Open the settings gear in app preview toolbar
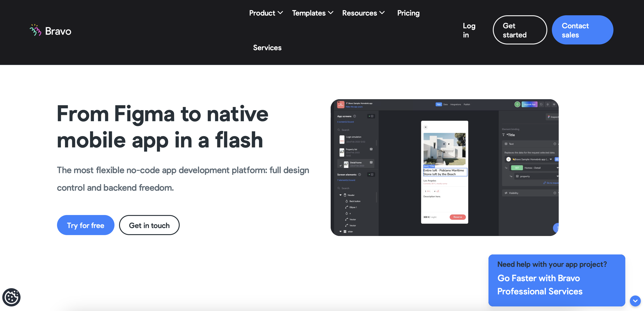This screenshot has height=311, width=644. coord(554,104)
